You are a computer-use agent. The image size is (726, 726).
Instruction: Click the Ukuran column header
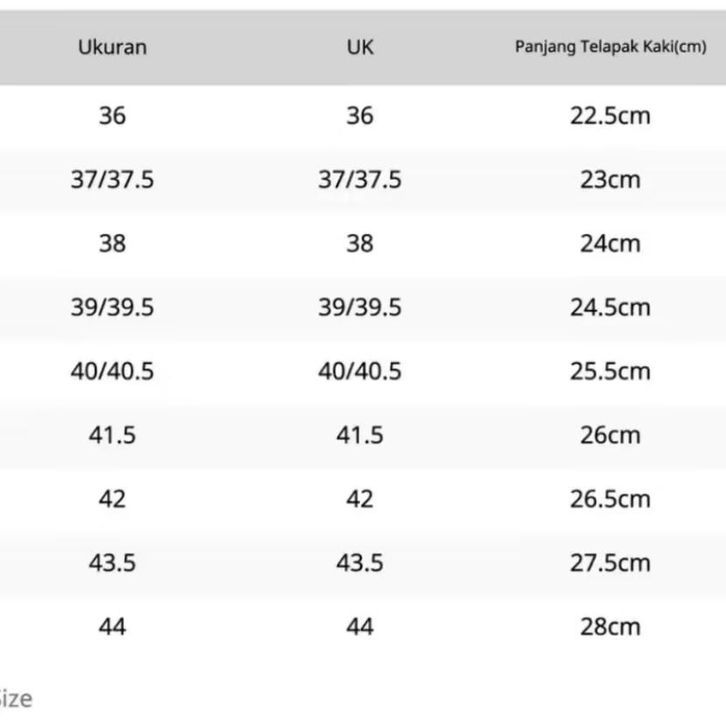pos(112,47)
